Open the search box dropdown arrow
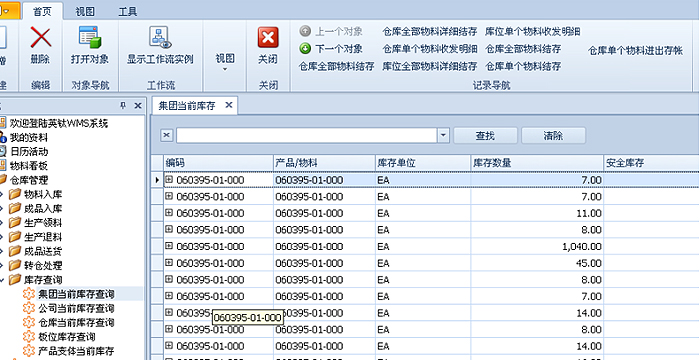This screenshot has height=360, width=700. pos(443,135)
